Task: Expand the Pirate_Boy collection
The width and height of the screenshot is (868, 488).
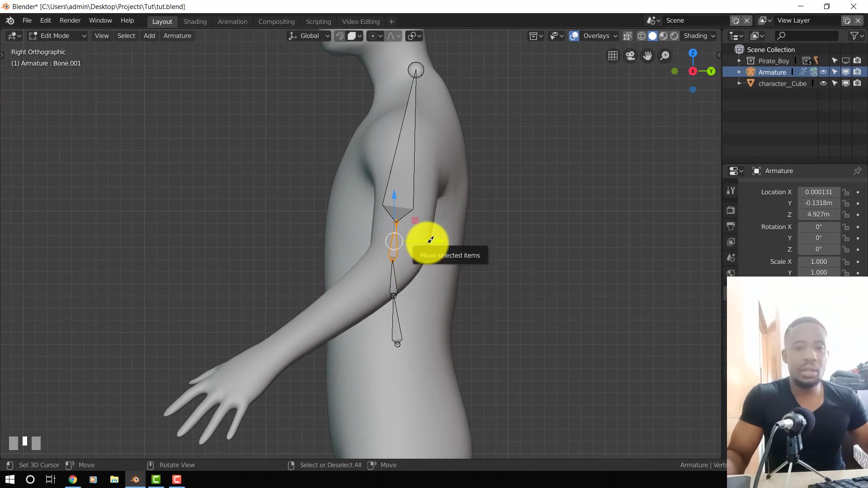Action: tap(740, 61)
